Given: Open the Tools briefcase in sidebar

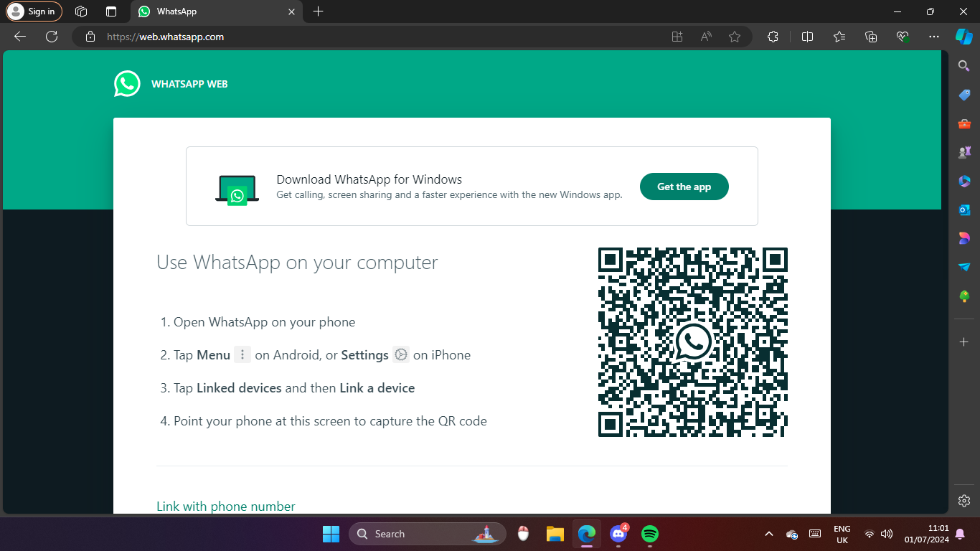Looking at the screenshot, I should click(964, 124).
